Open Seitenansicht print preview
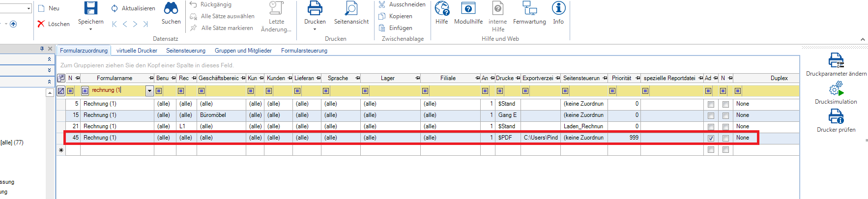Image resolution: width=868 pixels, height=199 pixels. [x=351, y=8]
